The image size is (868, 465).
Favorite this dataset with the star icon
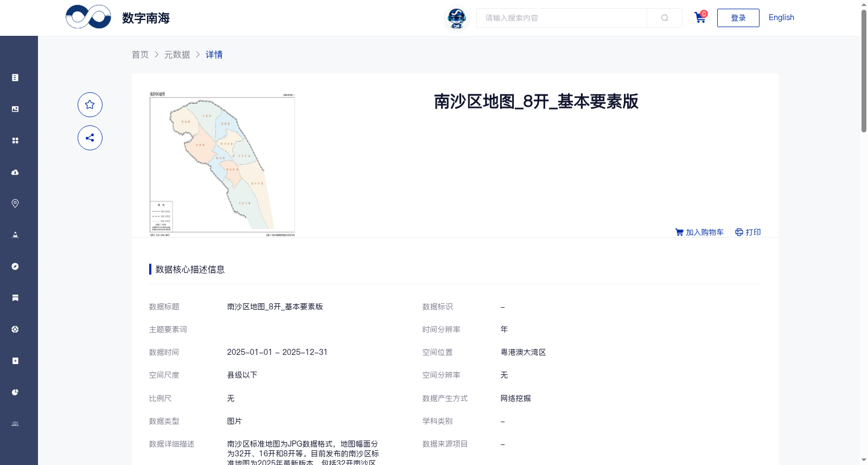(90, 105)
